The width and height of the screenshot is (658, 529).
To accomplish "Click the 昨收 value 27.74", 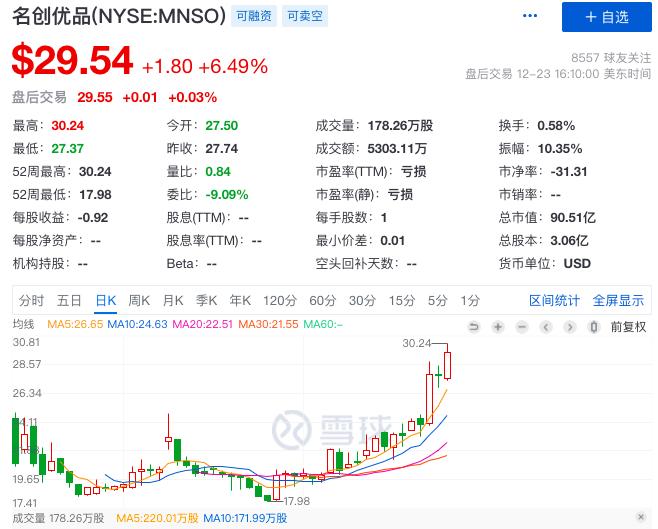I will [222, 149].
